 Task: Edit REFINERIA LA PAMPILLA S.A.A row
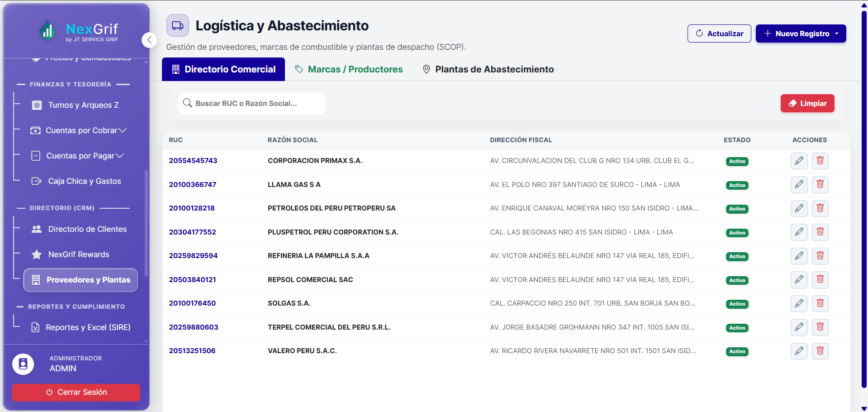tap(799, 256)
